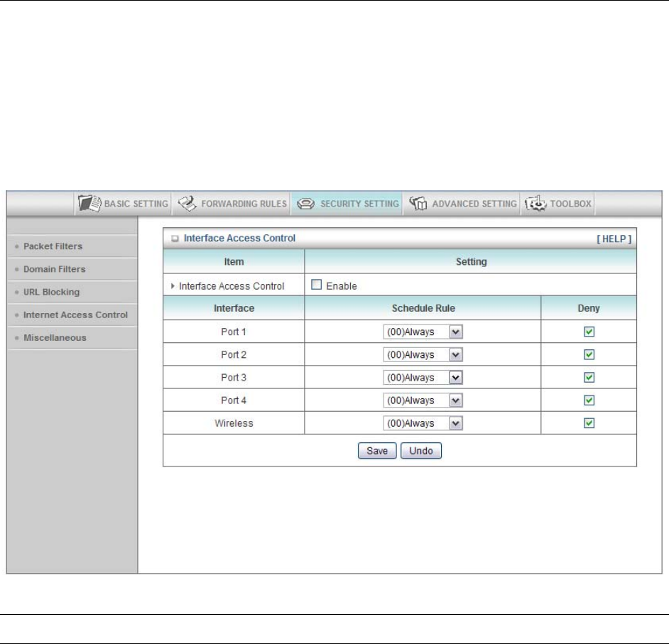Click the Basic Setting book icon
The image size is (669, 644).
click(89, 204)
